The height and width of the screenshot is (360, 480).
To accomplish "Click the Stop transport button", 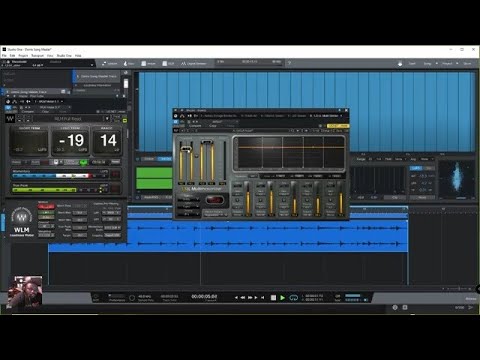I will pos(273,298).
